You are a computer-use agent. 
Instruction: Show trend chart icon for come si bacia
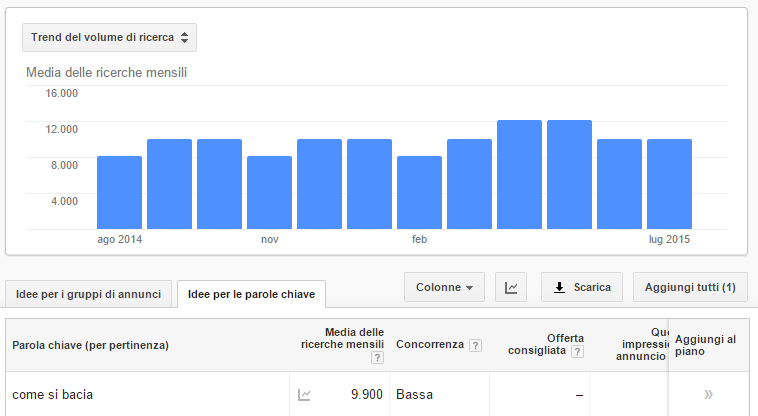304,395
